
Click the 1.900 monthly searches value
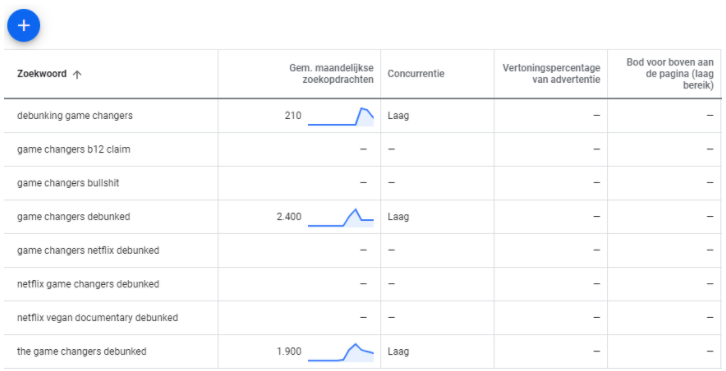click(289, 351)
